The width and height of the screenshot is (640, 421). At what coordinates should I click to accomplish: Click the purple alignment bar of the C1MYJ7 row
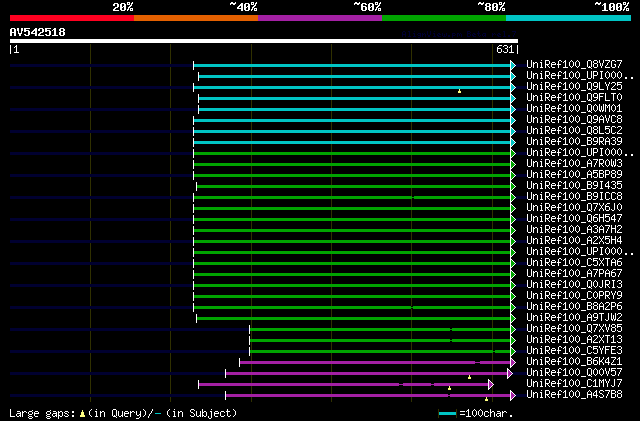point(344,385)
